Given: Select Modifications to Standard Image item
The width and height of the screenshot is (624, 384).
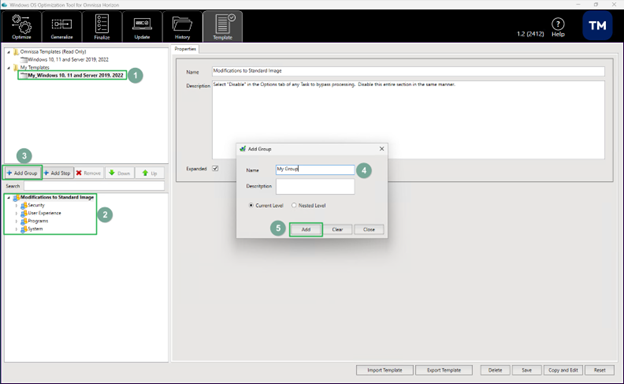Looking at the screenshot, I should tap(57, 197).
